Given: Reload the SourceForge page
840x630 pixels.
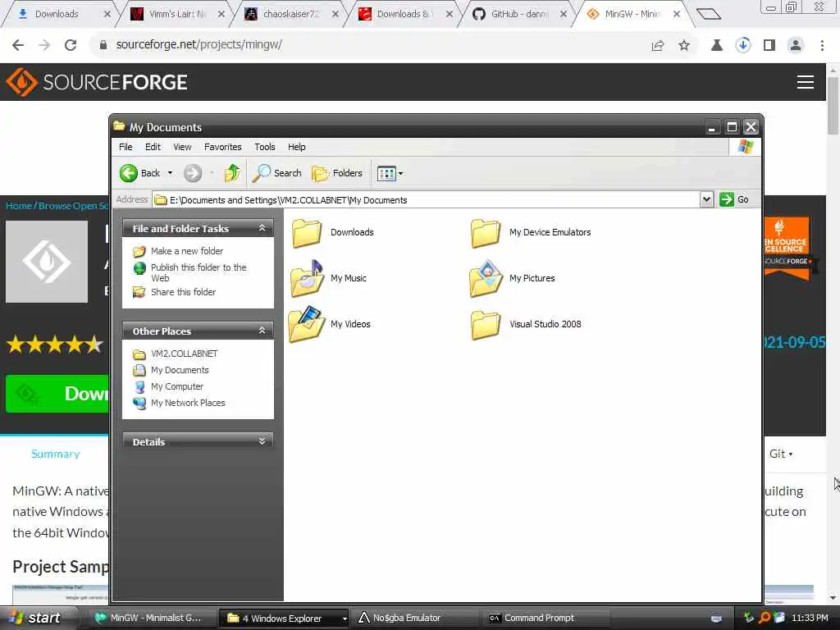Looking at the screenshot, I should [x=71, y=45].
